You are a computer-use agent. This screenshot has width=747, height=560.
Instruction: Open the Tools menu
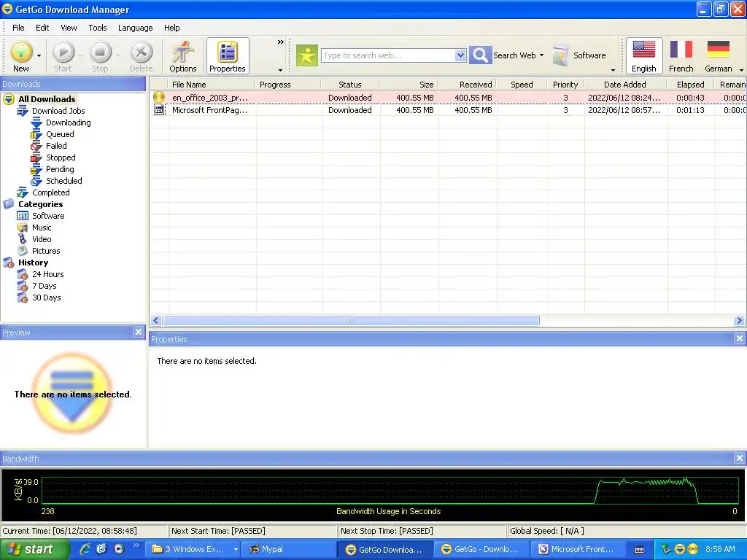[x=98, y=28]
